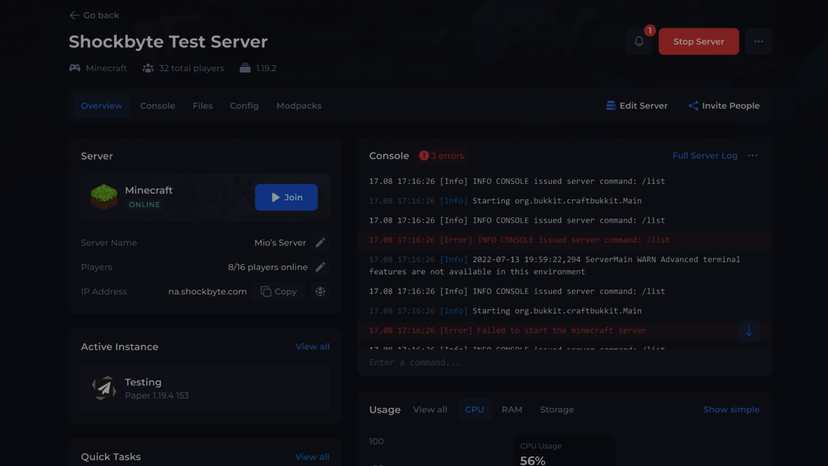This screenshot has width=828, height=466.
Task: Click the Error INFO CONSOLE issued command line
Action: pos(564,240)
